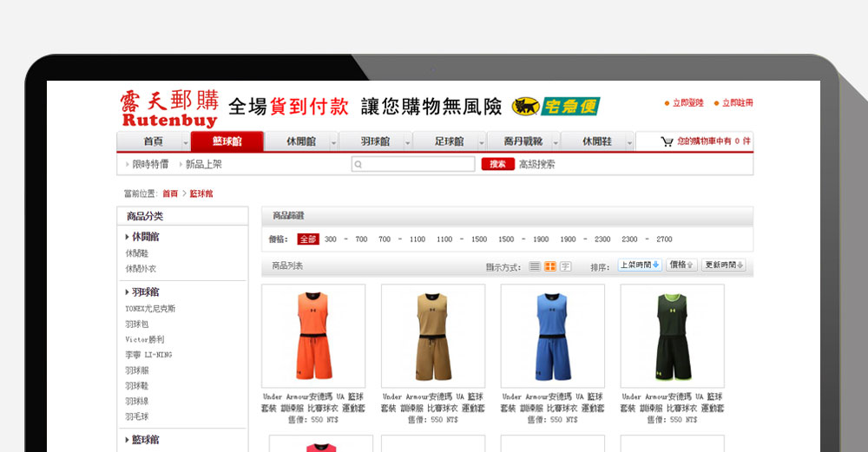868x452 pixels.
Task: Expand the dropdown arrow next to 休閒鞋 nav tab
Action: [x=629, y=143]
